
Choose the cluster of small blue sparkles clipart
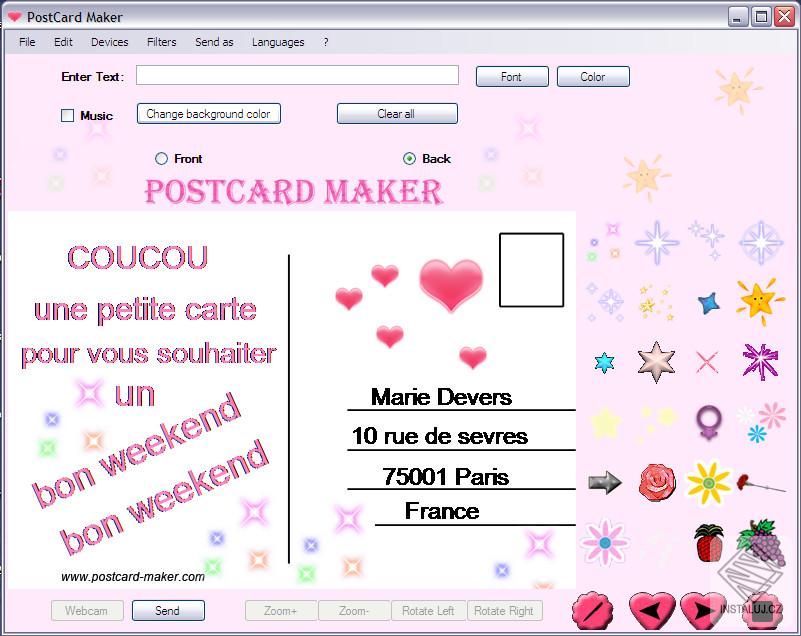(x=708, y=240)
